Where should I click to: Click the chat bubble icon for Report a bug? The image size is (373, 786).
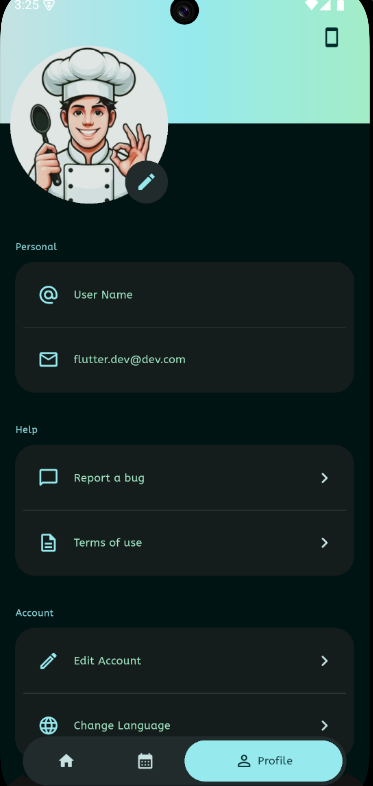coord(49,478)
